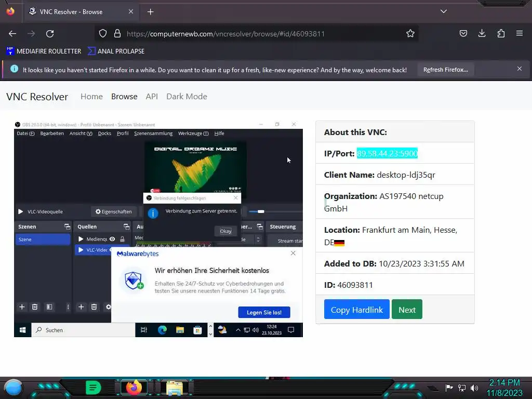Click the Start orb on the taskbar

coord(13,388)
